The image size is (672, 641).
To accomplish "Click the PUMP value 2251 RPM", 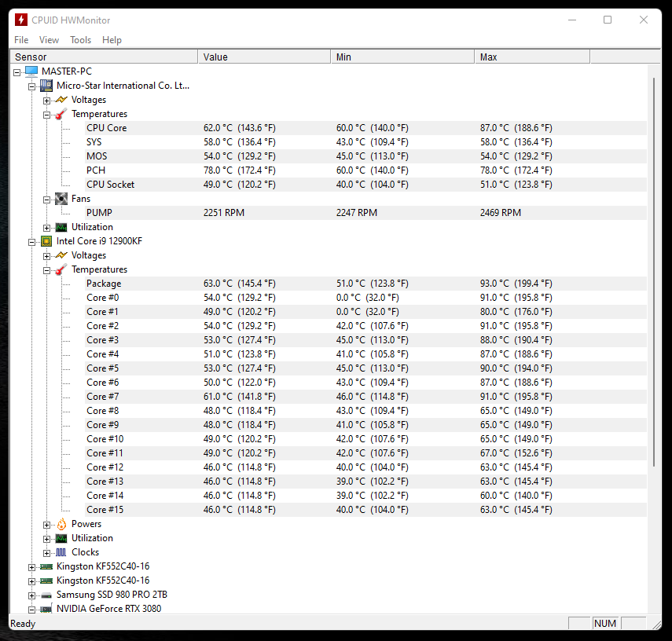I will pyautogui.click(x=224, y=213).
